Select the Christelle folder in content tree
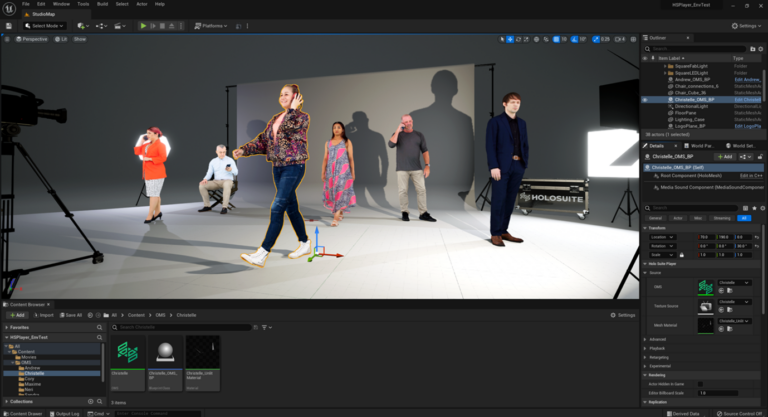This screenshot has width=768, height=417. pyautogui.click(x=34, y=373)
